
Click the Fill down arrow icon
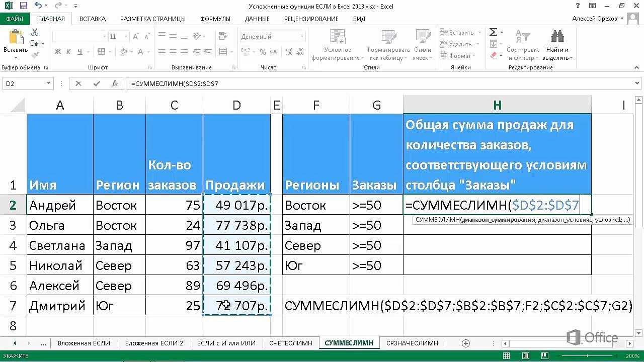tap(494, 44)
